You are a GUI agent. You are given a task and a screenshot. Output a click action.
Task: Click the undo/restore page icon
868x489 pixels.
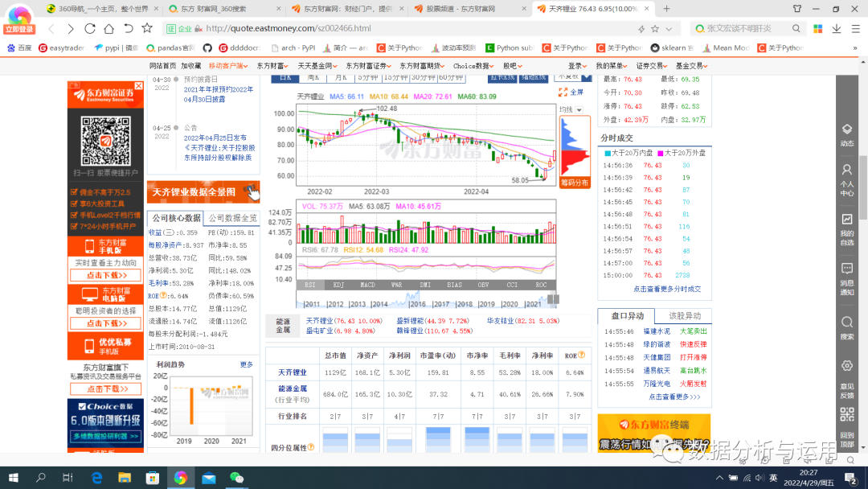pos(128,28)
